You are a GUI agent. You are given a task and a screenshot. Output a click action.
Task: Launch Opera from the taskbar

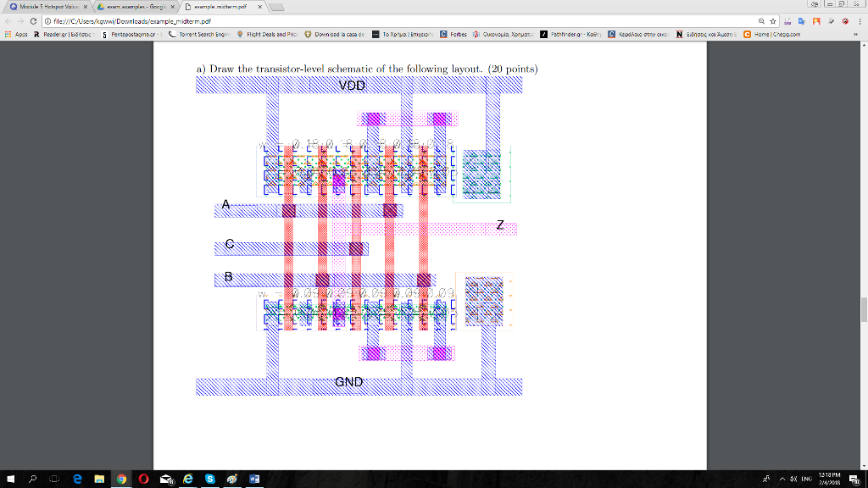[142, 479]
